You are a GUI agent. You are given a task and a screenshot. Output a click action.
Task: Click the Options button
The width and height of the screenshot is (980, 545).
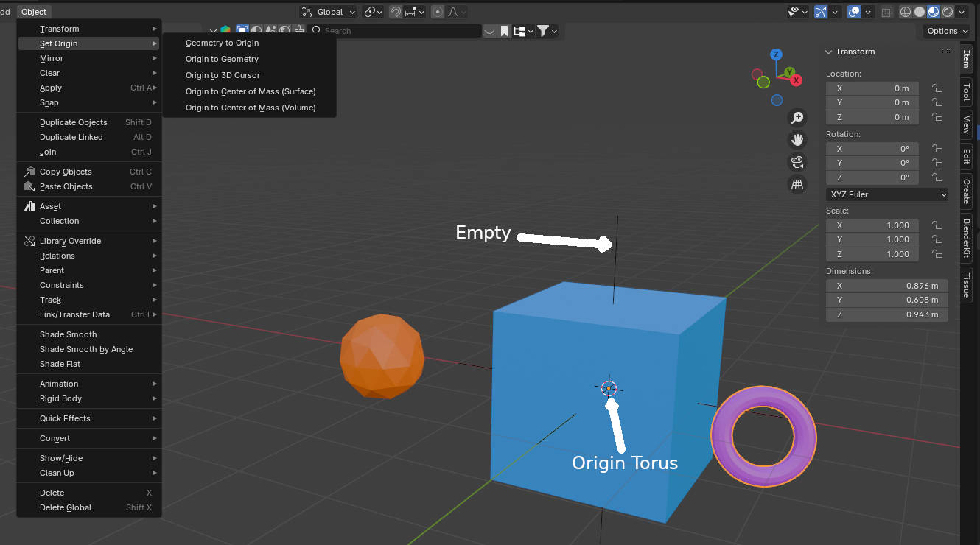tap(946, 31)
